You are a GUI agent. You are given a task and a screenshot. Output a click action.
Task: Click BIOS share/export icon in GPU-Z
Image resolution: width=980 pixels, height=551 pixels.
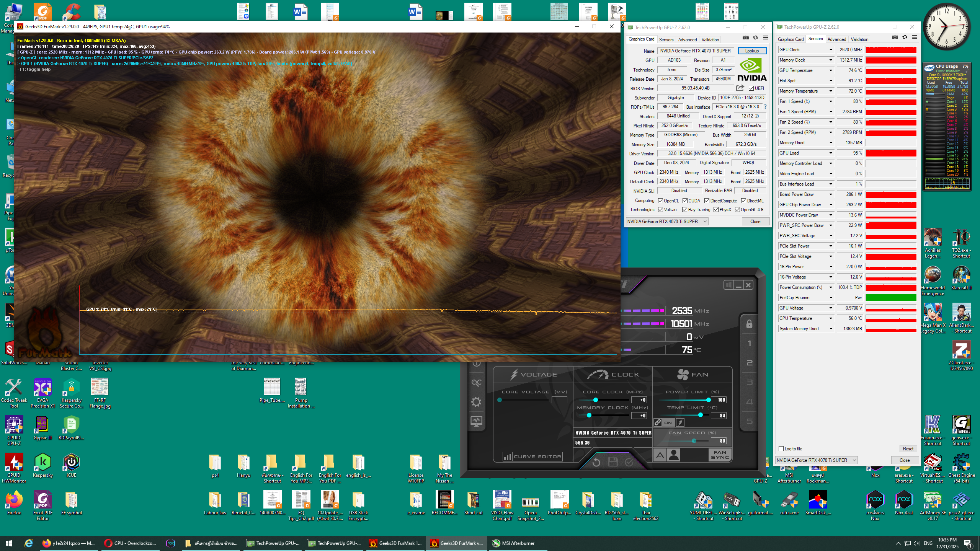point(740,88)
